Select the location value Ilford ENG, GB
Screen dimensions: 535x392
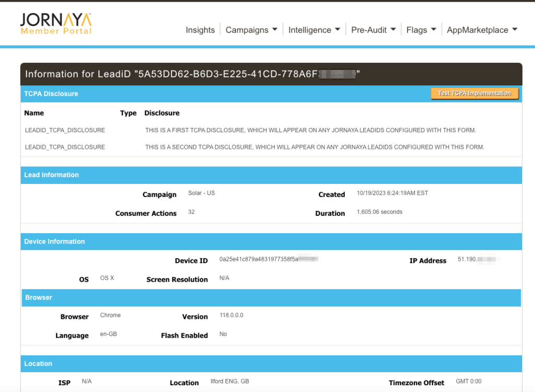coord(230,381)
